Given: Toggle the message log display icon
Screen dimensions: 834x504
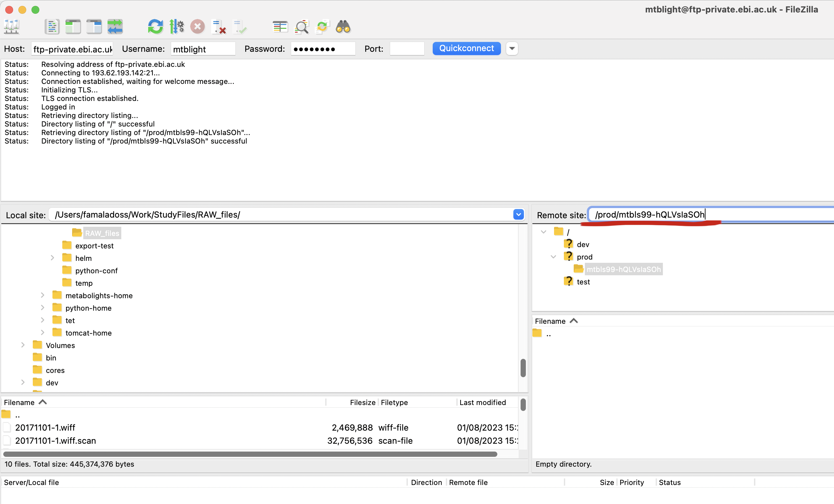Looking at the screenshot, I should [52, 27].
